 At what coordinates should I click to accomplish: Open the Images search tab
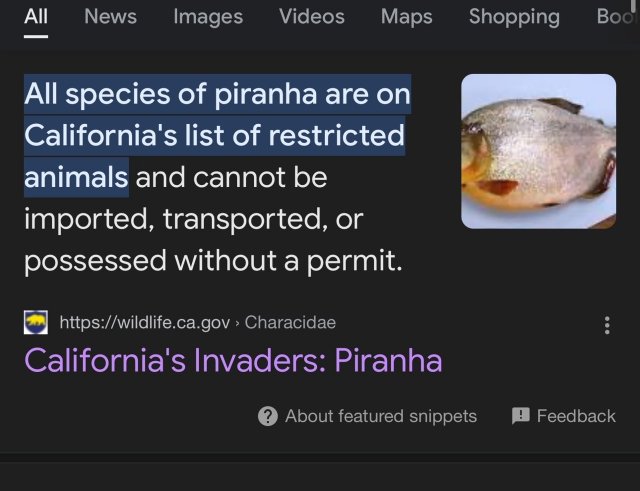208,17
